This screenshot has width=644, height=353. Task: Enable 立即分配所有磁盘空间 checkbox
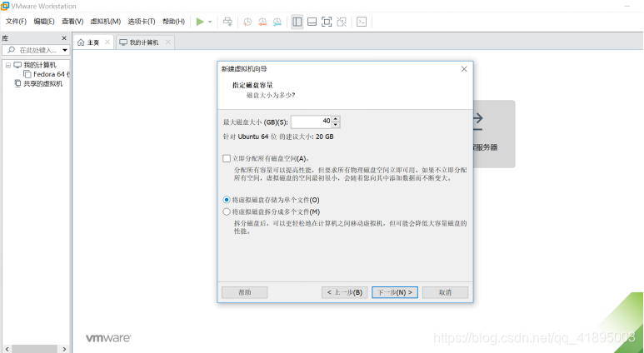(x=227, y=158)
